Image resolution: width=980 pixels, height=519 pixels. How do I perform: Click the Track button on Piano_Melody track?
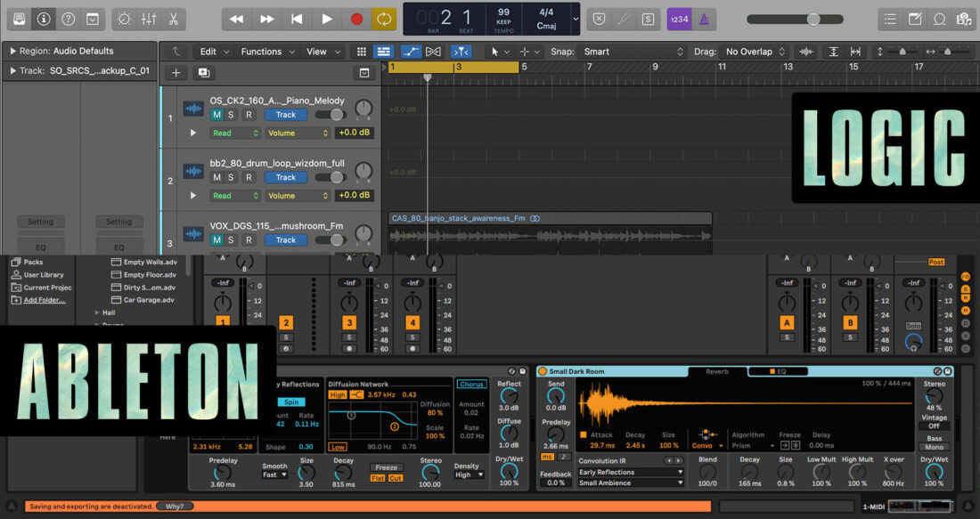286,115
